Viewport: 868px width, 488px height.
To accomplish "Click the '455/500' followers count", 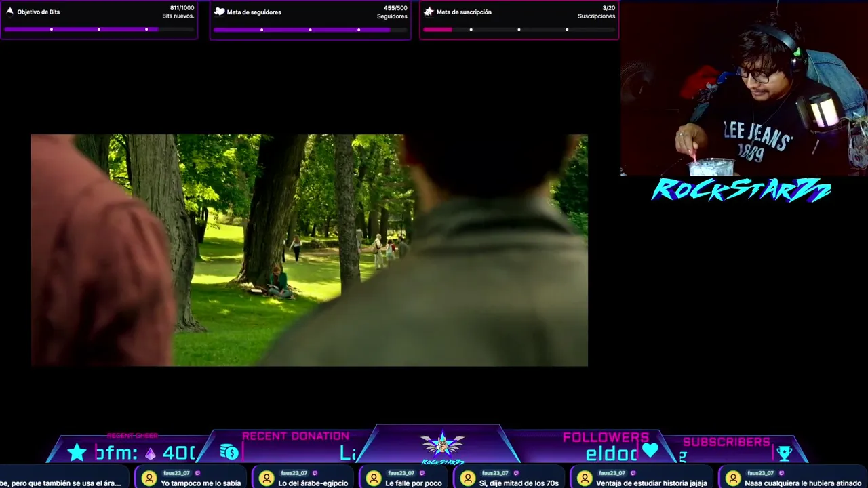I will 395,8.
